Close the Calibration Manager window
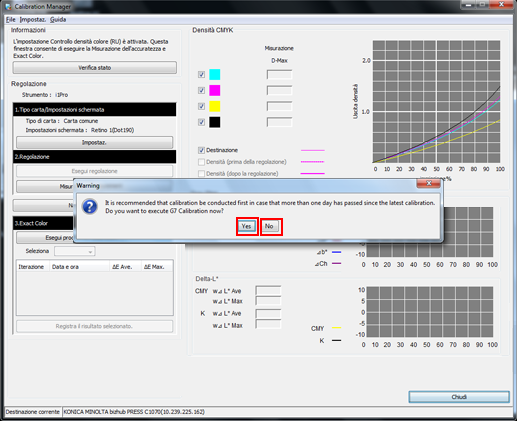 (x=501, y=5)
